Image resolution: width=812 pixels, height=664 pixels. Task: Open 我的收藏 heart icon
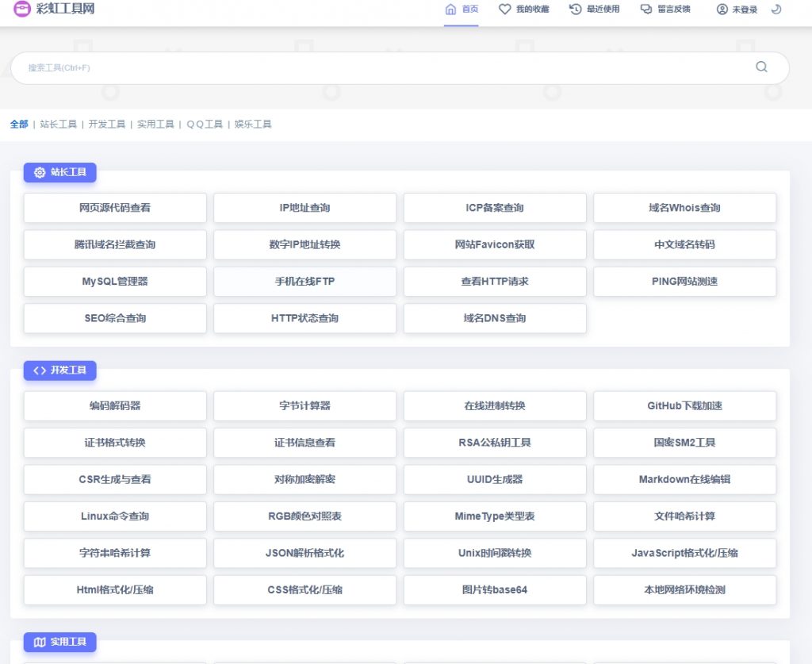[x=504, y=10]
